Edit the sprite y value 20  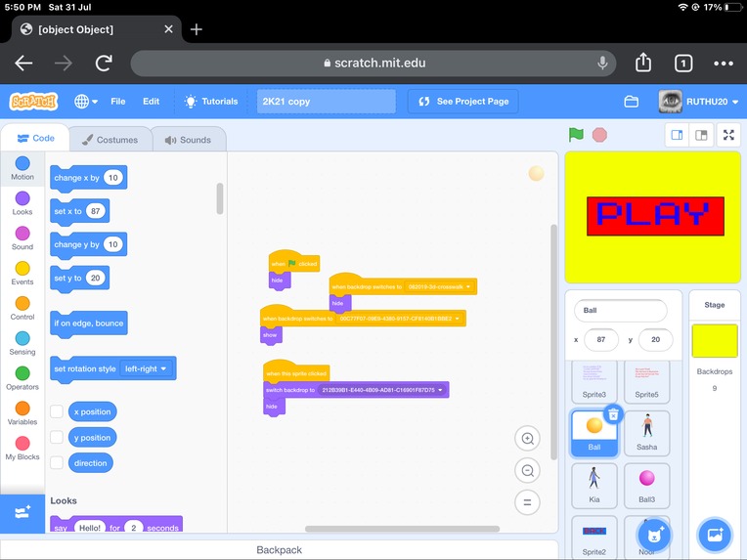tap(655, 339)
